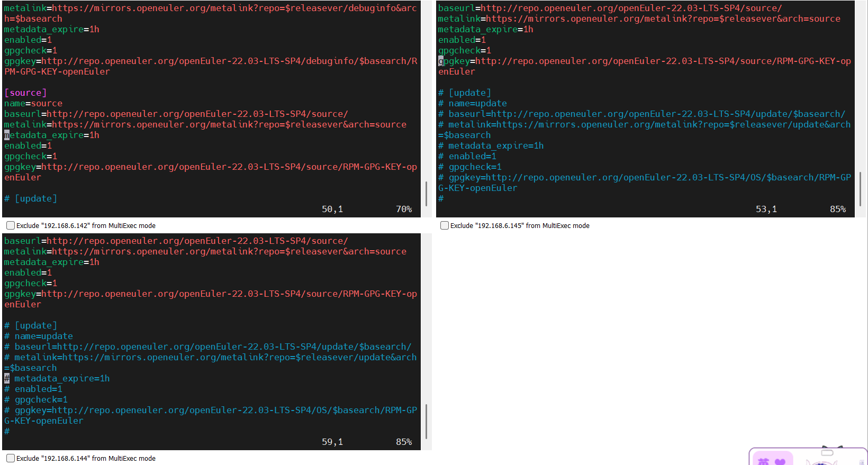
Task: Click '# [update]' line in 192.168.6.145 terminal
Action: [x=465, y=93]
